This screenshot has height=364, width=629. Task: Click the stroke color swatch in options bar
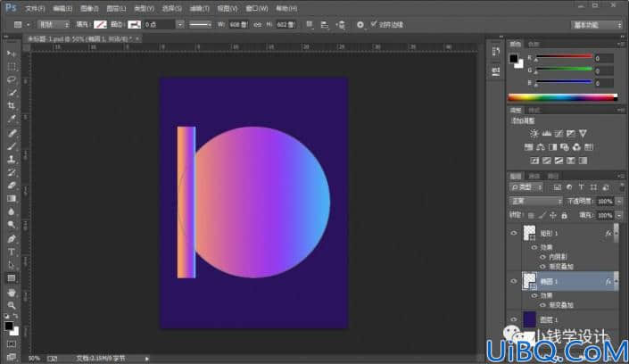point(134,24)
